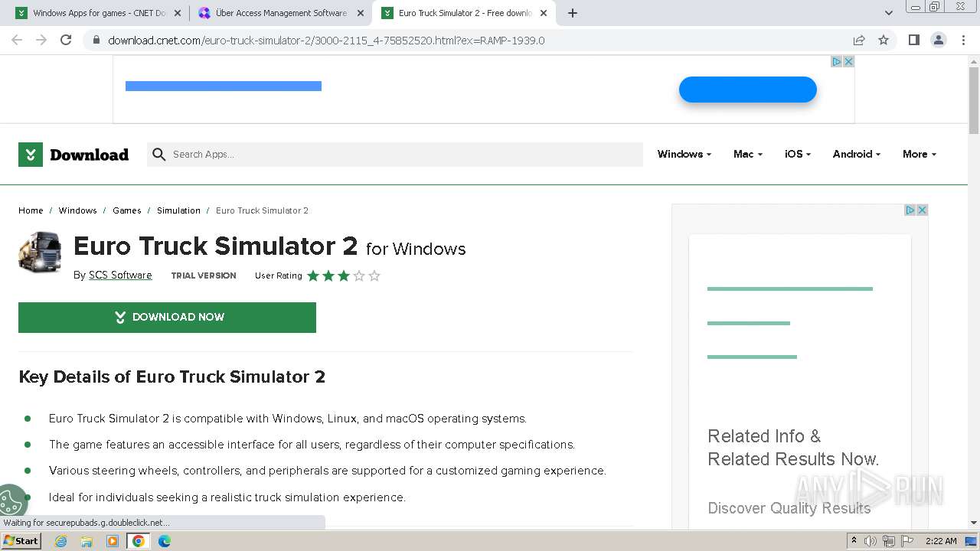The width and height of the screenshot is (980, 551).
Task: Click the search magnifier icon
Action: 158,155
